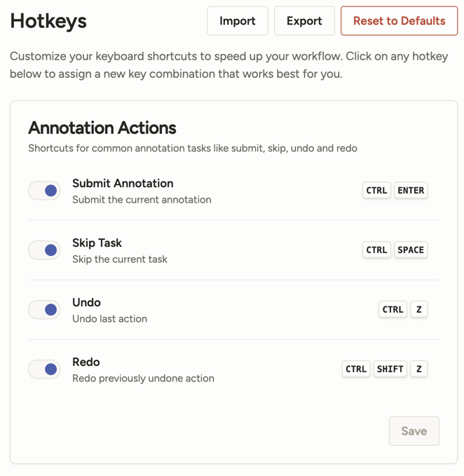
Task: Turn off the Undo hotkey switch
Action: pyautogui.click(x=44, y=309)
